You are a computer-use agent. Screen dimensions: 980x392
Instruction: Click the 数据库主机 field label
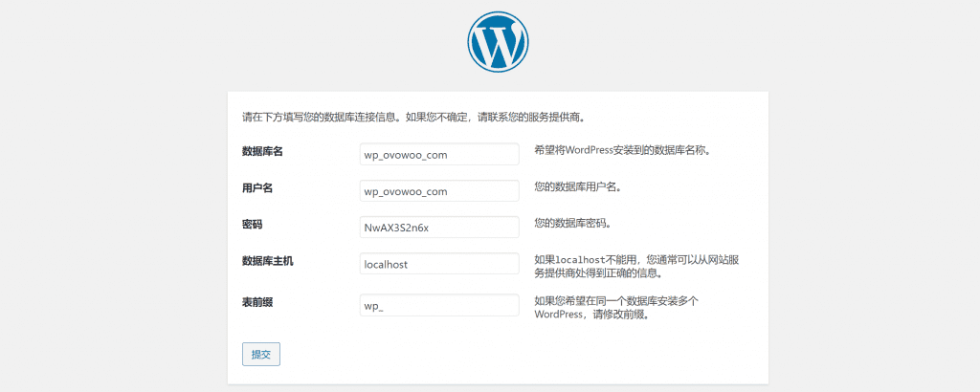click(268, 260)
